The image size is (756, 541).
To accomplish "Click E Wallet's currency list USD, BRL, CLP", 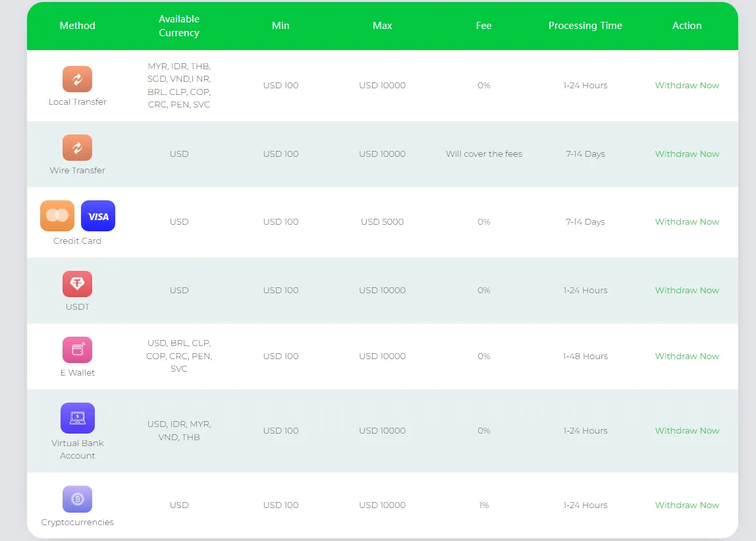I will (x=179, y=356).
